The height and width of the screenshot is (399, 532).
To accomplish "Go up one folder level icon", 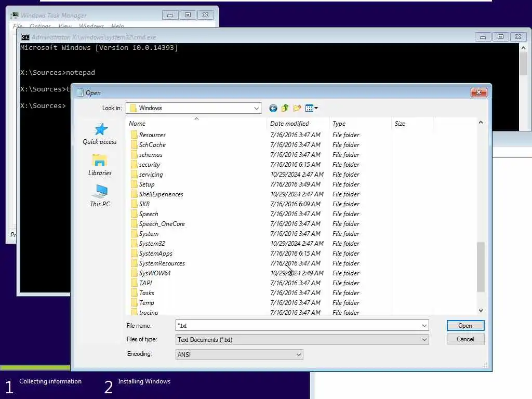I will [x=285, y=108].
